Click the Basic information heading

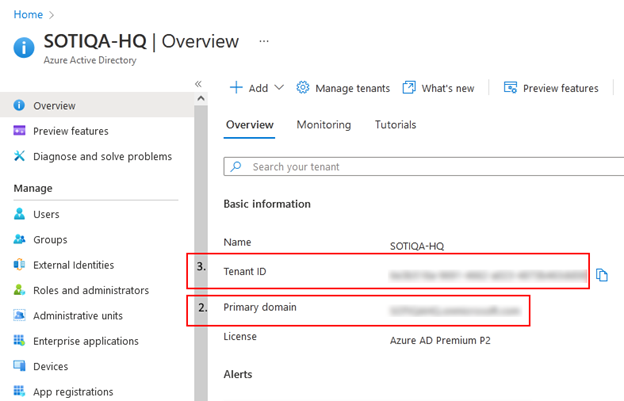tap(267, 204)
